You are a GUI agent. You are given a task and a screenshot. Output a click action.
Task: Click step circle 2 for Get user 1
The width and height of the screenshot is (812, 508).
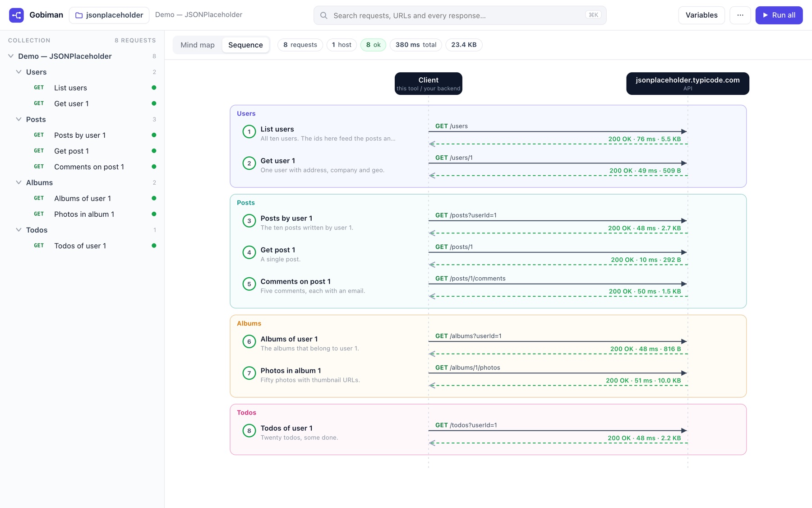[x=249, y=163]
